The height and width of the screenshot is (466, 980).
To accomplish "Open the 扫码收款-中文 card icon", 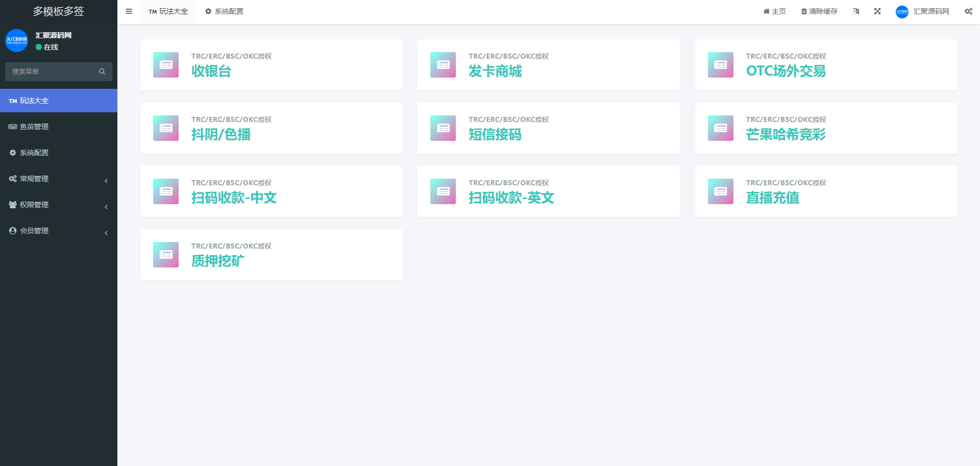I will pos(166,191).
